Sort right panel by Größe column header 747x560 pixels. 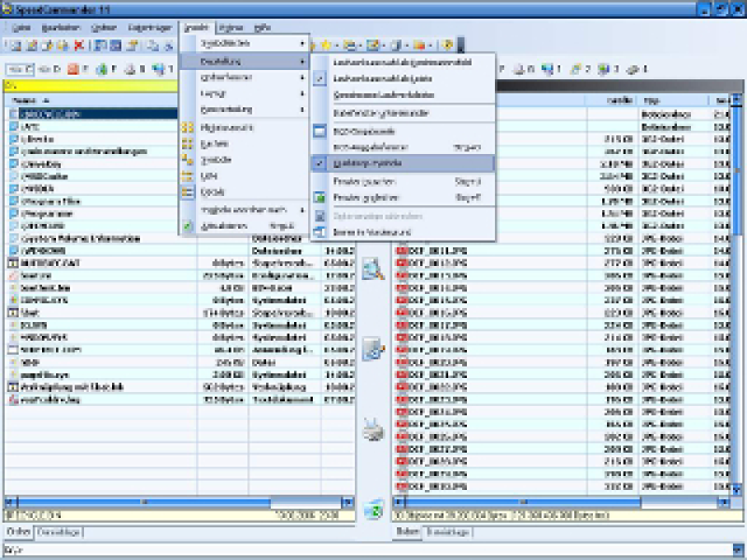click(x=612, y=101)
